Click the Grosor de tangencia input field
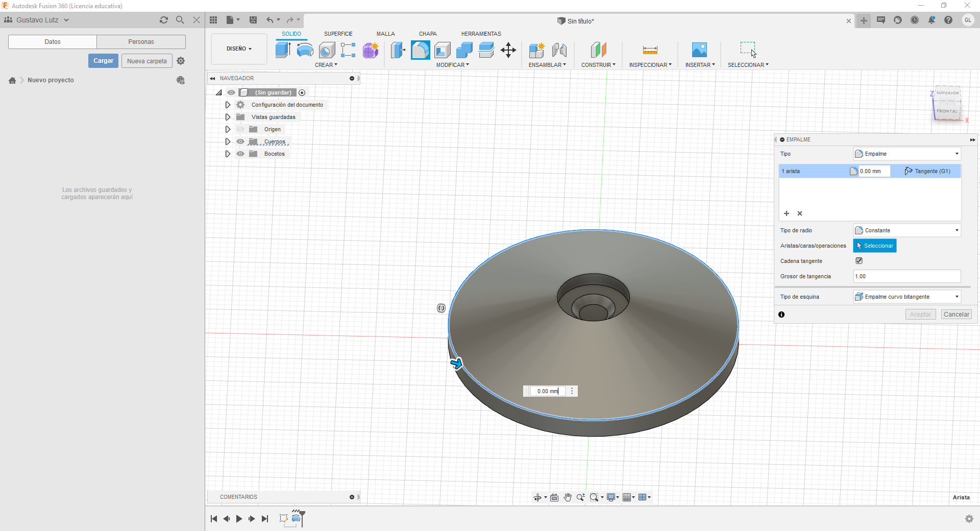Image resolution: width=980 pixels, height=531 pixels. 907,276
